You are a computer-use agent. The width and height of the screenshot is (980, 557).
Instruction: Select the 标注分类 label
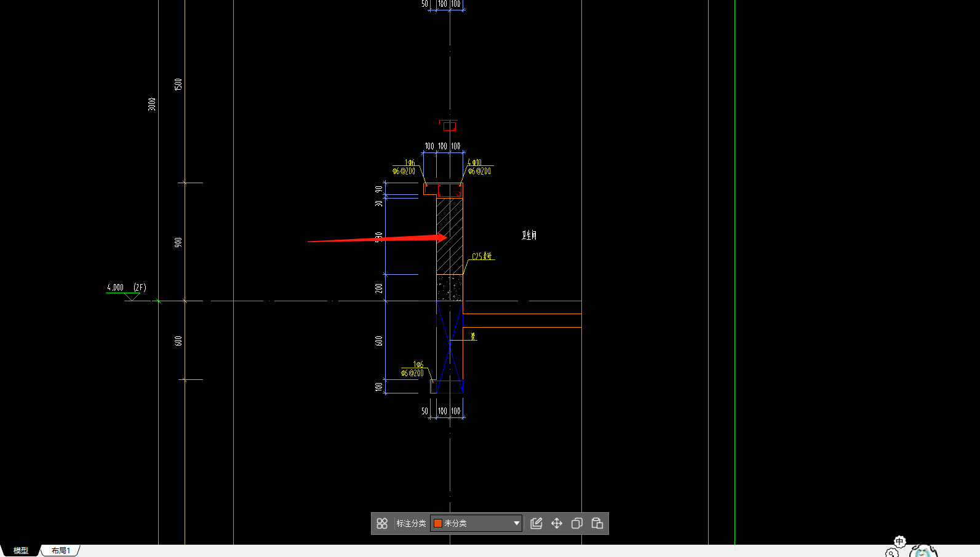point(411,523)
